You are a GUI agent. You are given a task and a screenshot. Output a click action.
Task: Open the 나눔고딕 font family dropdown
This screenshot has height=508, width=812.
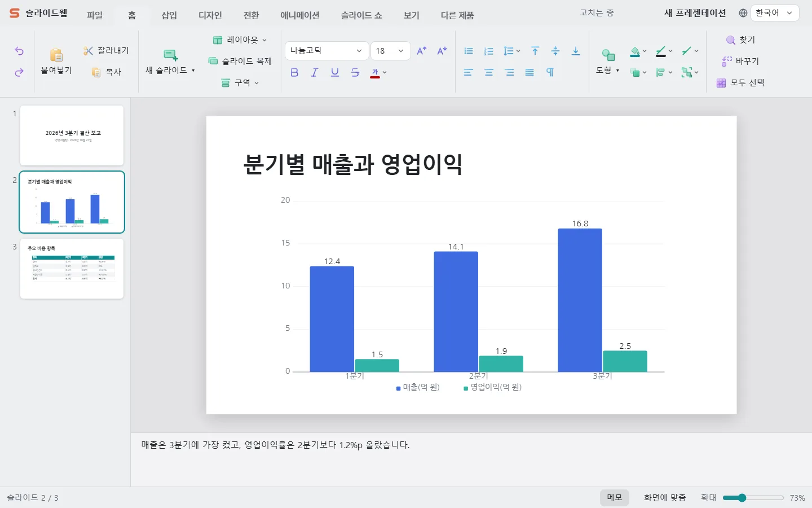click(327, 51)
